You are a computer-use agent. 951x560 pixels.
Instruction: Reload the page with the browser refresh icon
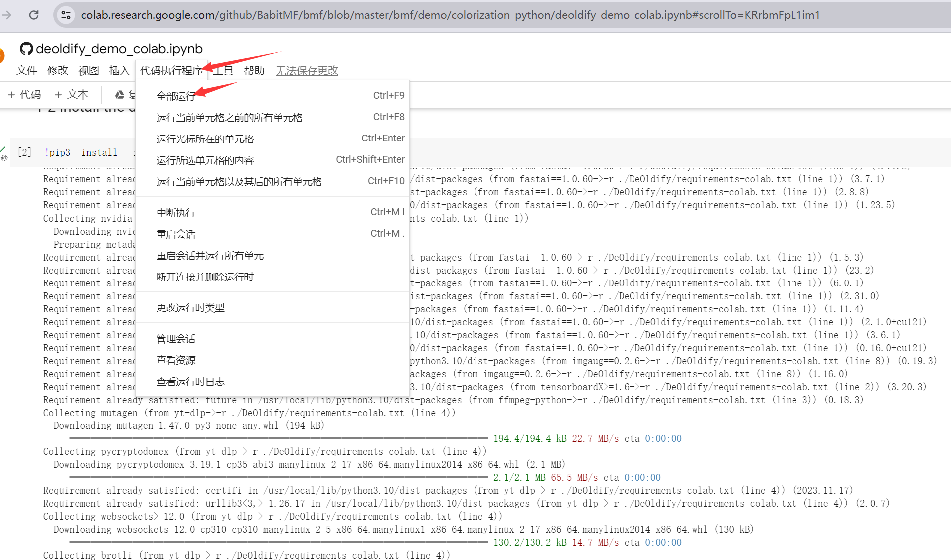(x=34, y=15)
